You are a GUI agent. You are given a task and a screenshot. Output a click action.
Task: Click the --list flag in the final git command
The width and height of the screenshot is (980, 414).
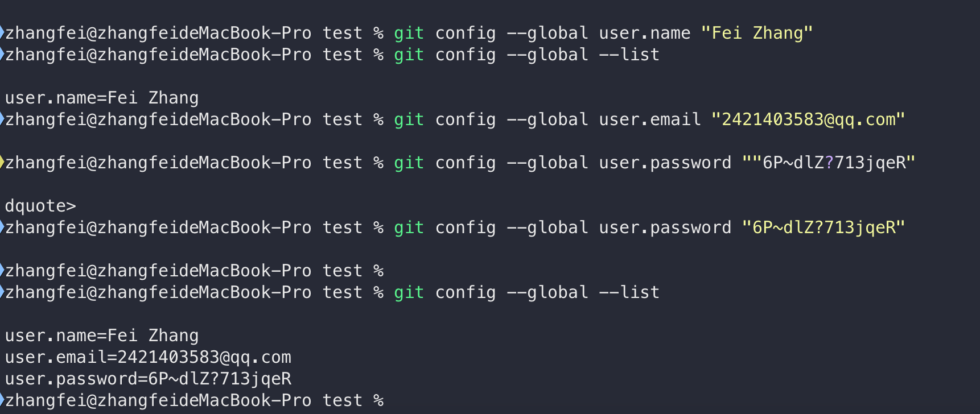coord(629,292)
